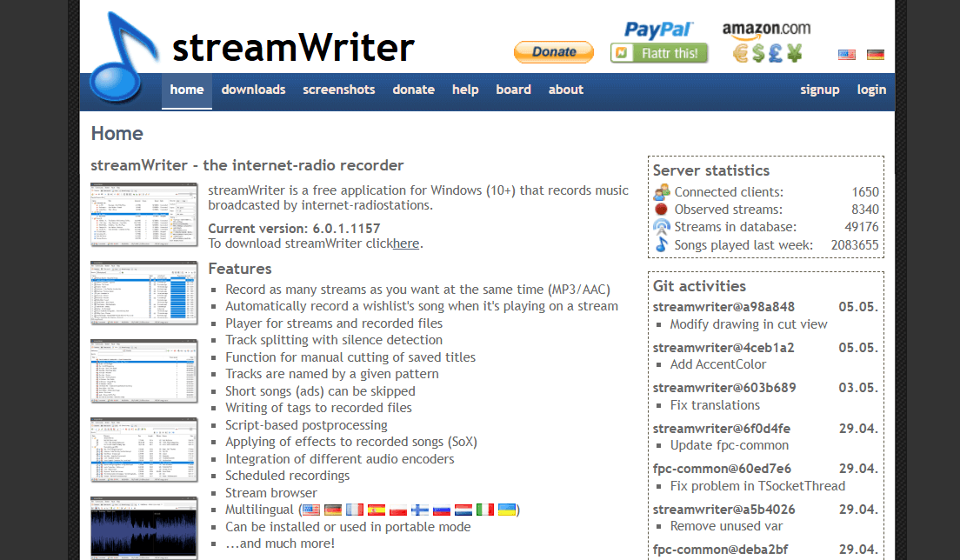Open the login page
Image resolution: width=960 pixels, height=560 pixels.
coord(871,90)
